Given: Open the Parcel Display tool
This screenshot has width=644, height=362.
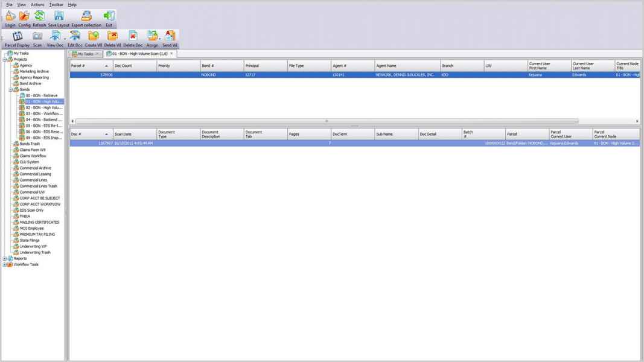Looking at the screenshot, I should pyautogui.click(x=17, y=36).
